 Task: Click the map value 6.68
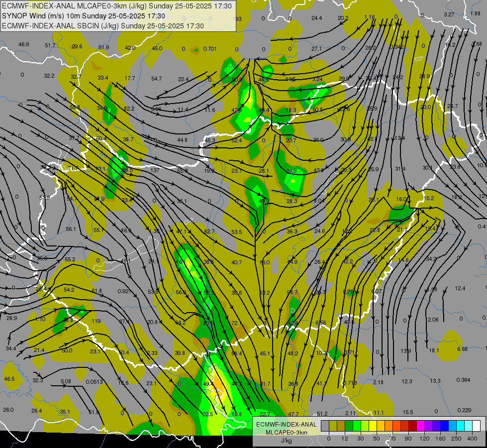(x=462, y=349)
